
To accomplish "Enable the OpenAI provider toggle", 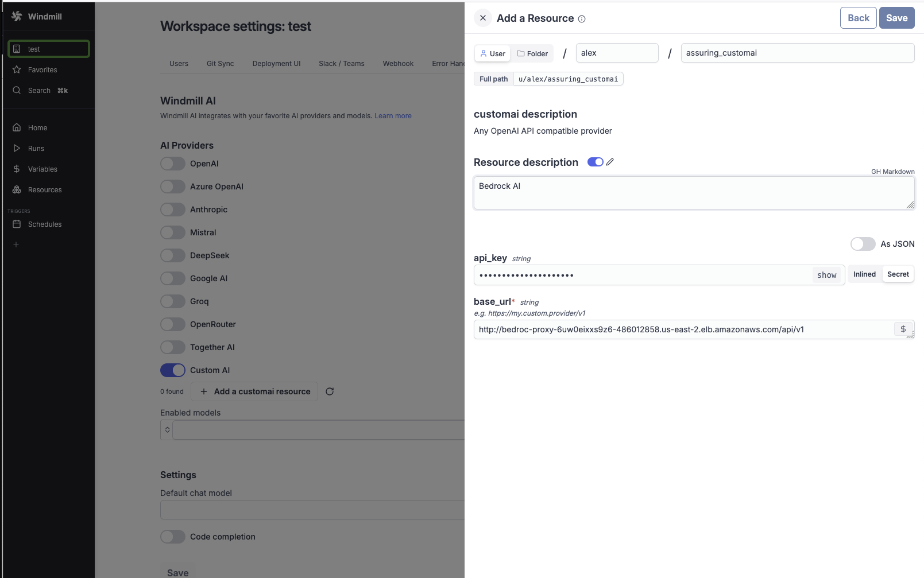I will click(172, 164).
